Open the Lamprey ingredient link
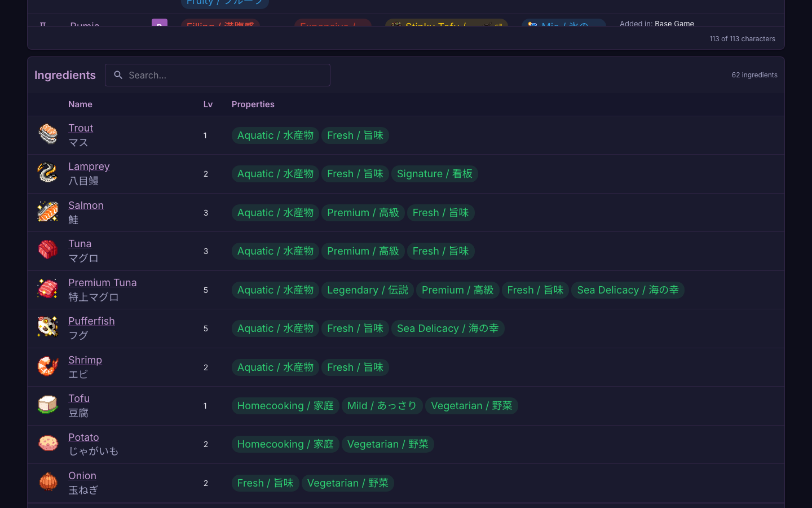This screenshot has height=508, width=812. pyautogui.click(x=89, y=167)
